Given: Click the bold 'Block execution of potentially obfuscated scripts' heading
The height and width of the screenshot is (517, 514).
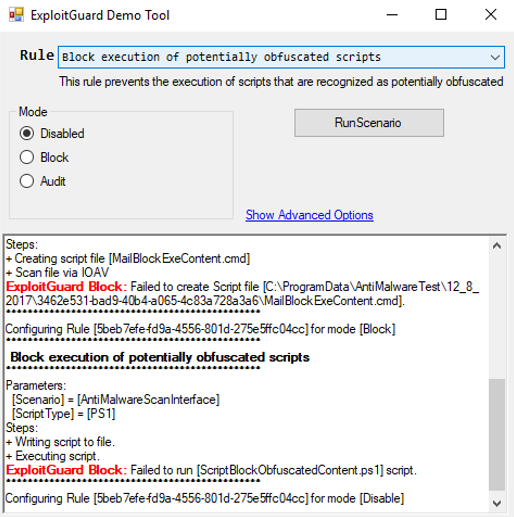Looking at the screenshot, I should tap(160, 357).
